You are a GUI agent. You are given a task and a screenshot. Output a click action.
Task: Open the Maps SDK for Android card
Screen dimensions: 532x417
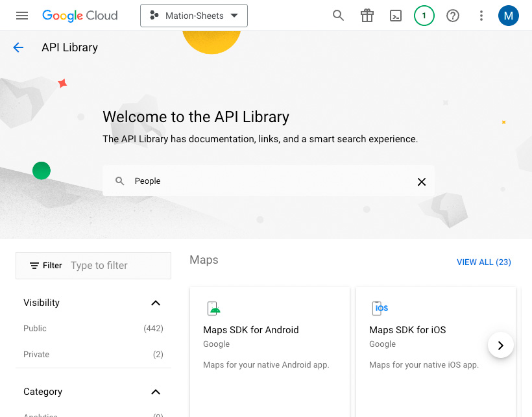[x=270, y=352]
